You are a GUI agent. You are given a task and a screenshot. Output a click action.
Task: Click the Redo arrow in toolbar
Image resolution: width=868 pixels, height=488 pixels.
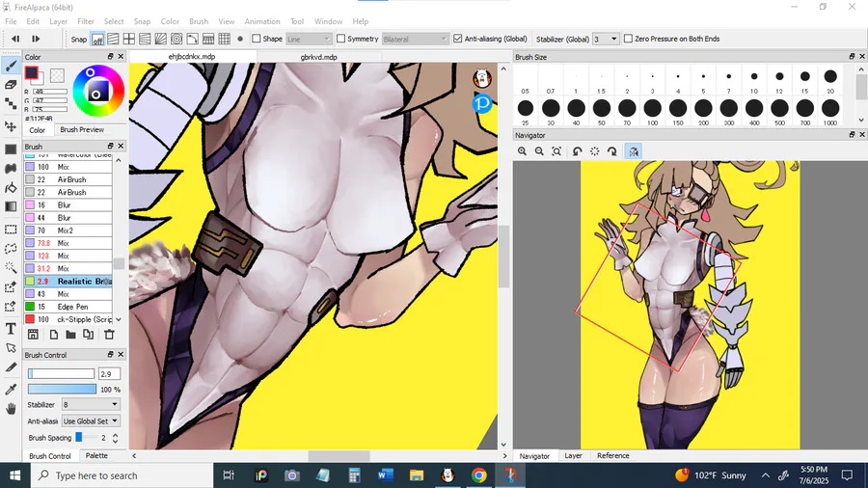(36, 39)
